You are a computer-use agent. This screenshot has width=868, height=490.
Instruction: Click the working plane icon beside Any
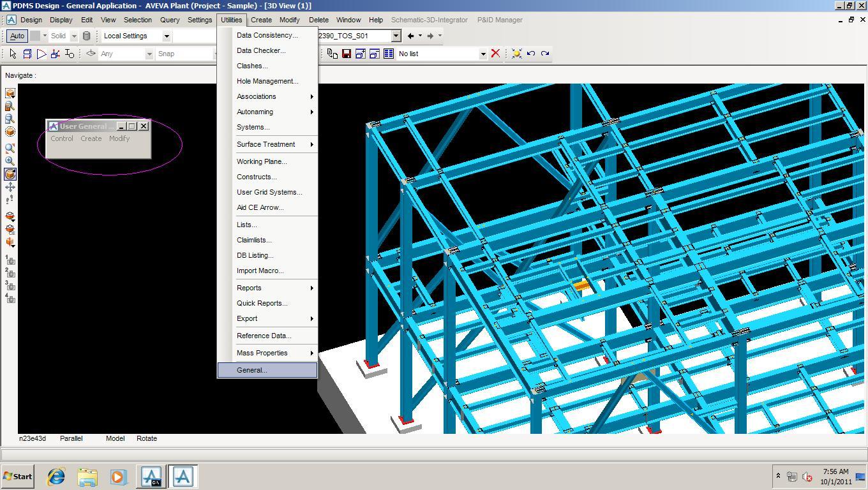click(91, 54)
